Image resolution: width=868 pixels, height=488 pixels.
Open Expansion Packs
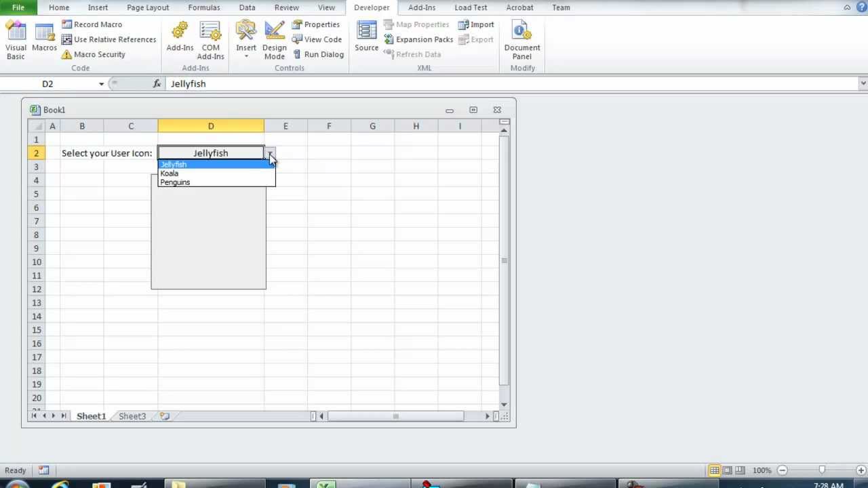(418, 39)
